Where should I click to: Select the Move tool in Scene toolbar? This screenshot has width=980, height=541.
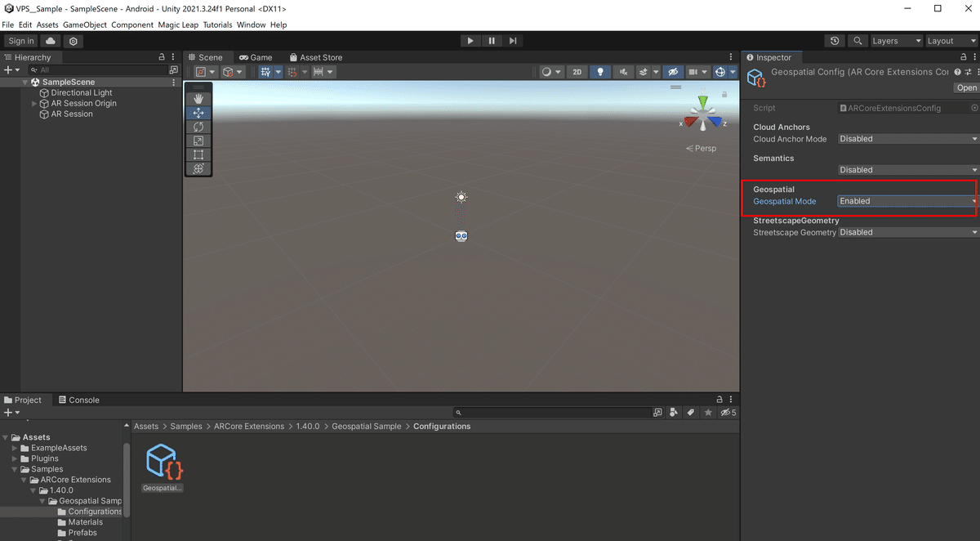point(198,113)
